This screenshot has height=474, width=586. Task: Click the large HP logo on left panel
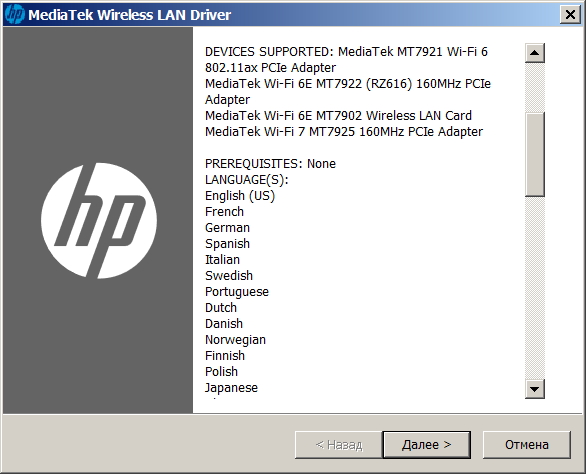pyautogui.click(x=99, y=221)
